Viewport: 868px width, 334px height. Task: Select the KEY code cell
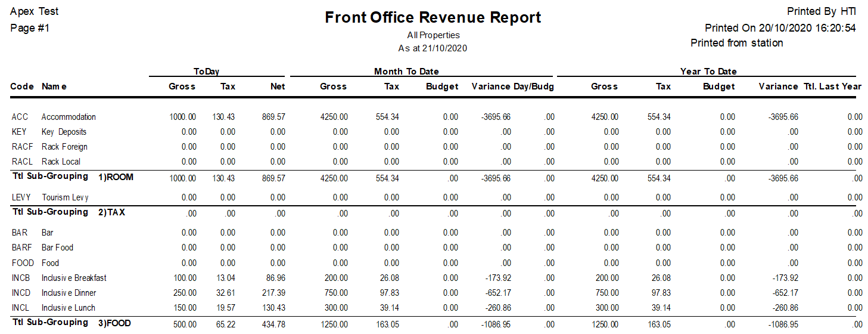(19, 132)
